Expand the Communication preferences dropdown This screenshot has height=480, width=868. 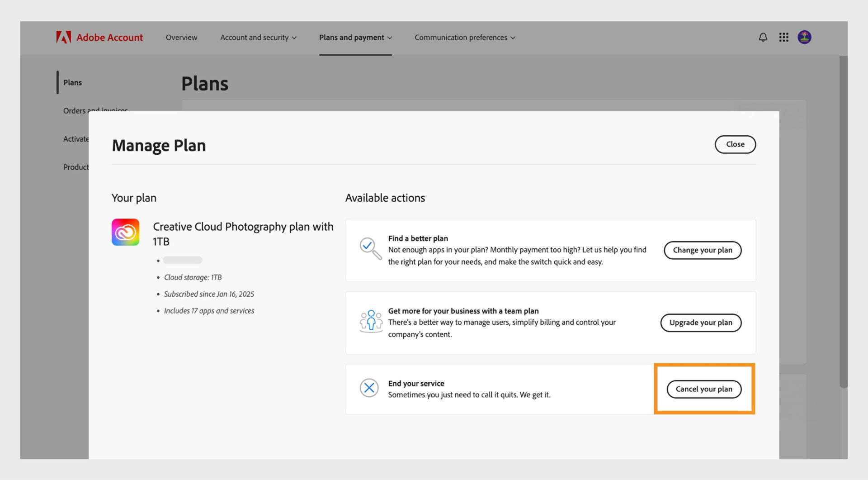(464, 38)
